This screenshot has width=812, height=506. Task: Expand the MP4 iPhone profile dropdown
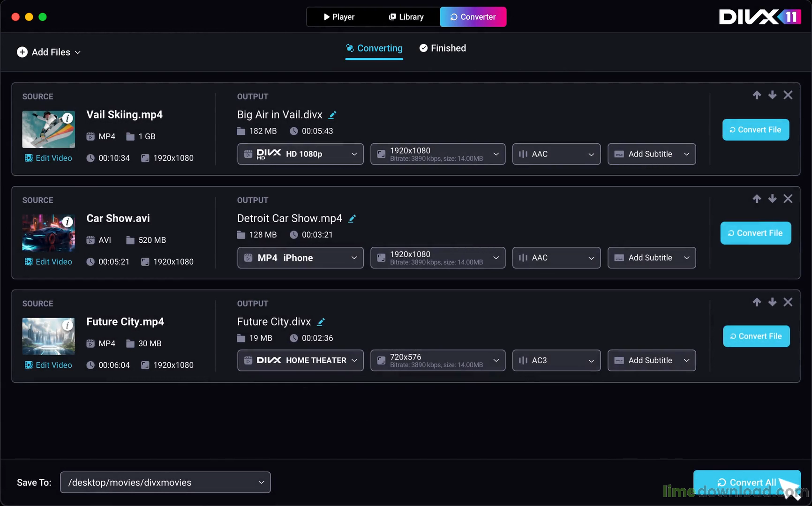click(300, 258)
